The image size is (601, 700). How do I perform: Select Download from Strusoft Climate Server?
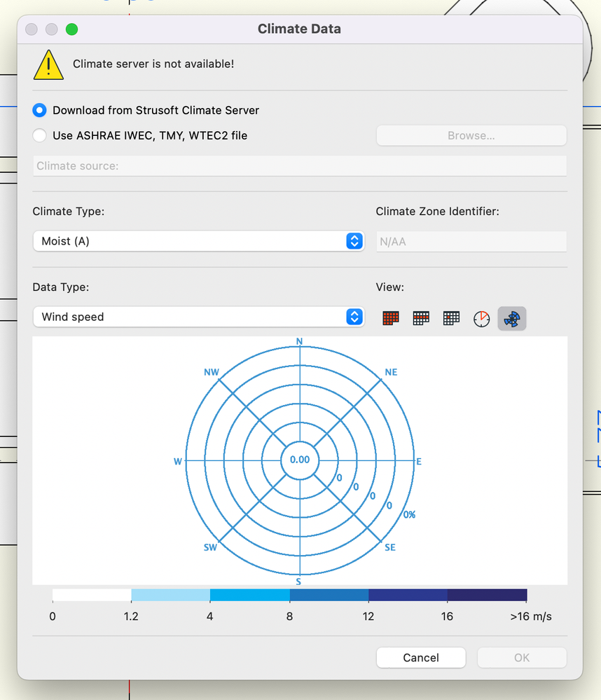click(39, 110)
